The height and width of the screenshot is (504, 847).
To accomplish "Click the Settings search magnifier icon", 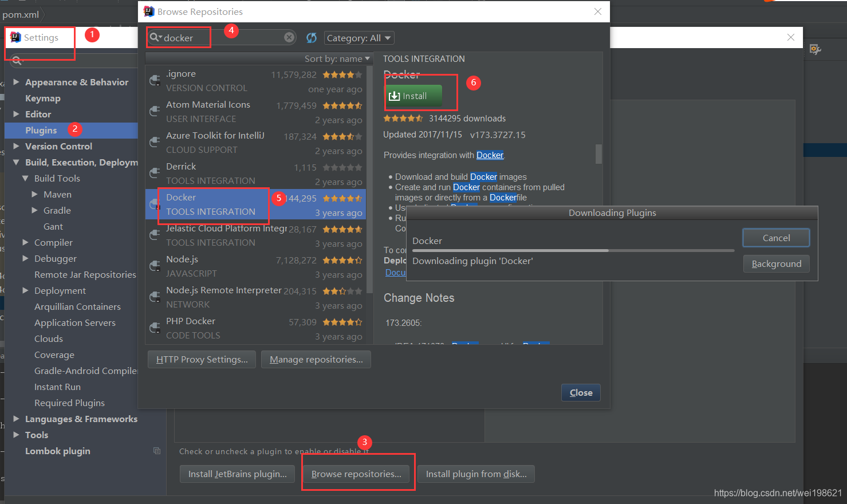I will [x=17, y=60].
